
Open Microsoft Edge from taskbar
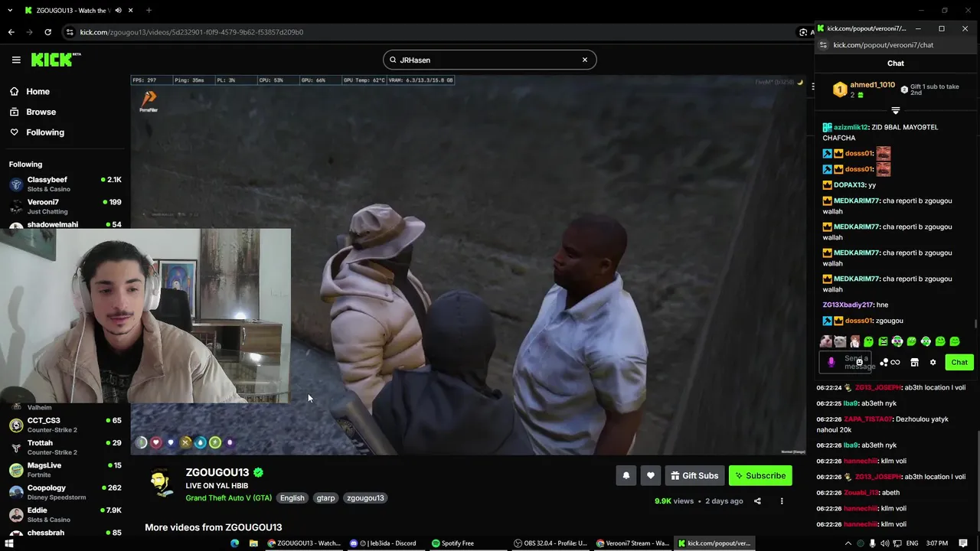pos(234,543)
